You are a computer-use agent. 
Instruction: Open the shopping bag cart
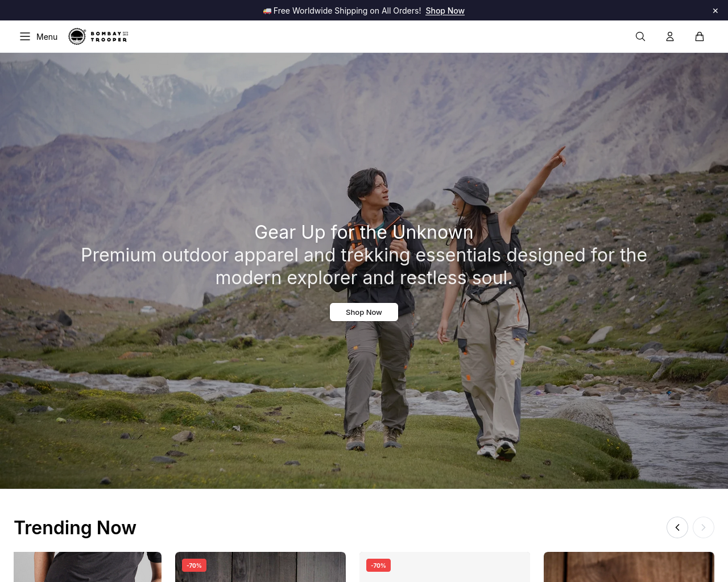700,36
